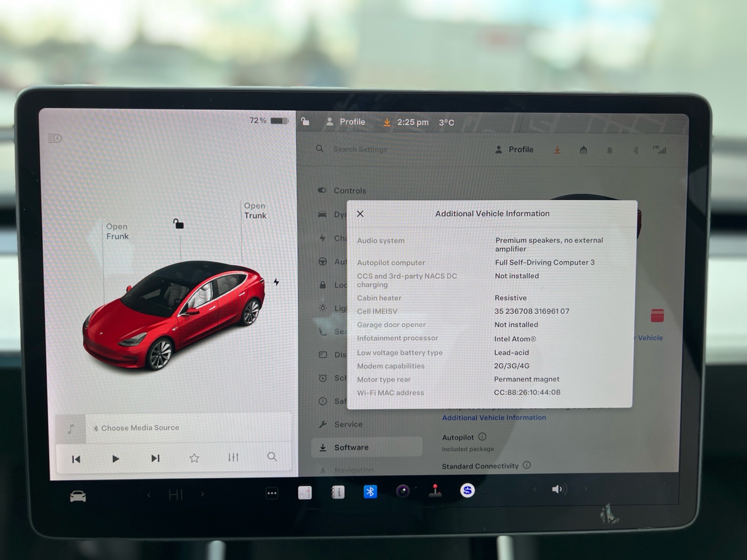
Task: Open the arcade joystick app
Action: [435, 491]
